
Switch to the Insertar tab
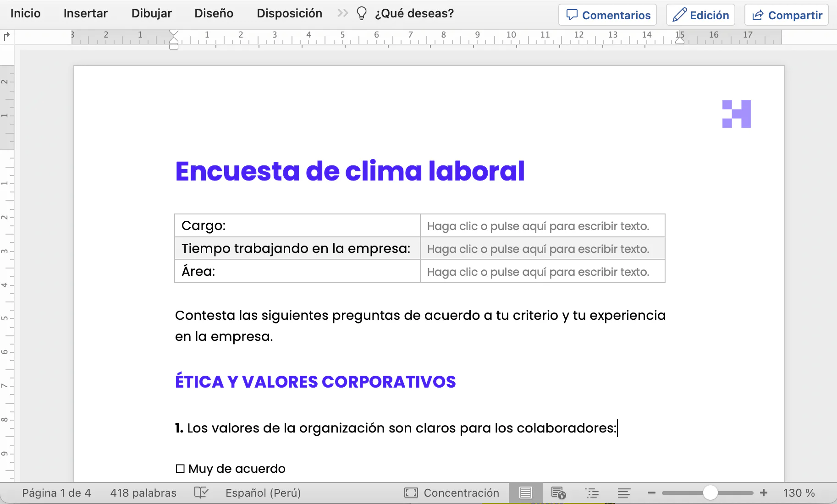(x=85, y=13)
